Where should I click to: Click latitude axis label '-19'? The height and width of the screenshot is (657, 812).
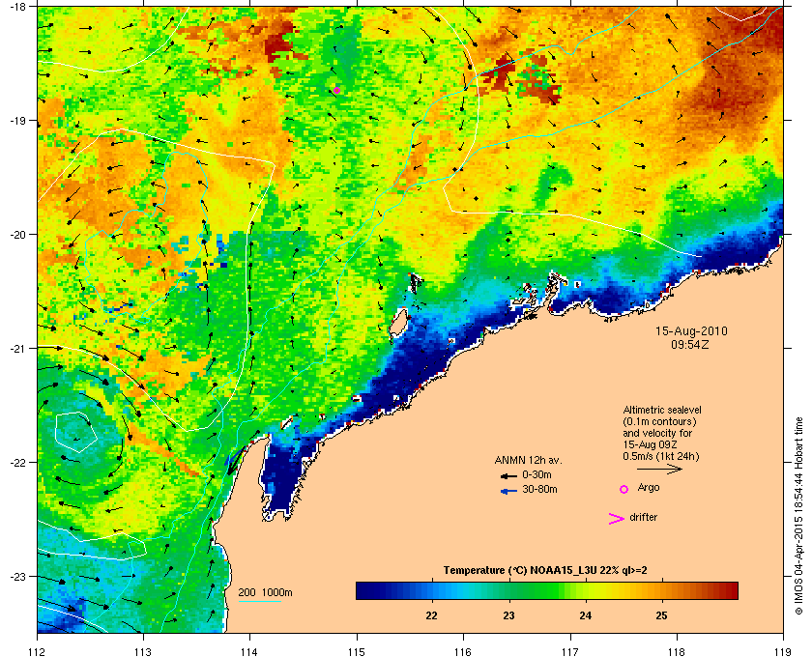point(16,121)
